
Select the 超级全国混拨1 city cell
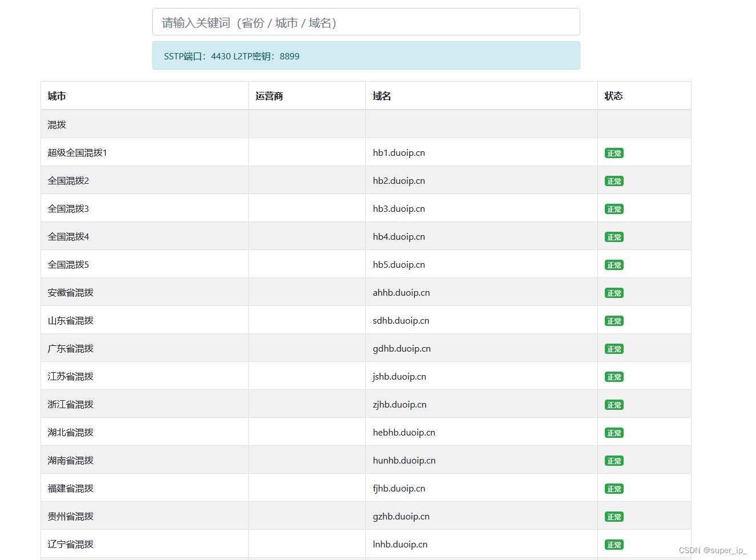pyautogui.click(x=144, y=152)
